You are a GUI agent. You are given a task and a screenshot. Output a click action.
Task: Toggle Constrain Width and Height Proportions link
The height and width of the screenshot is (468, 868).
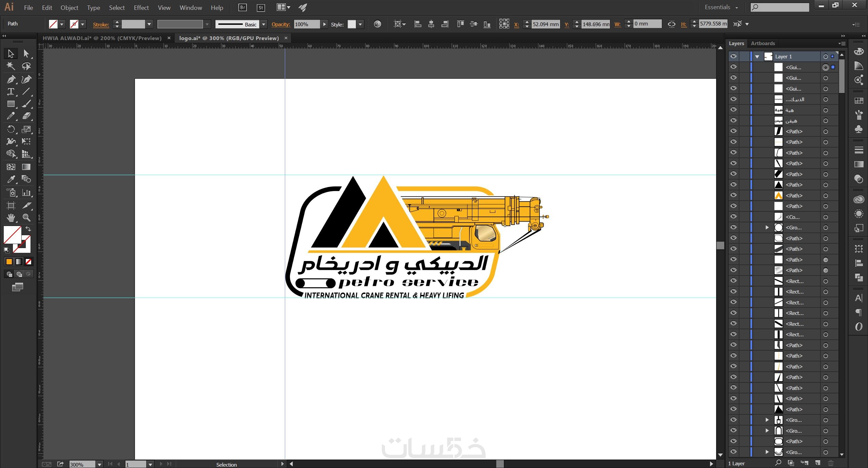(x=671, y=24)
